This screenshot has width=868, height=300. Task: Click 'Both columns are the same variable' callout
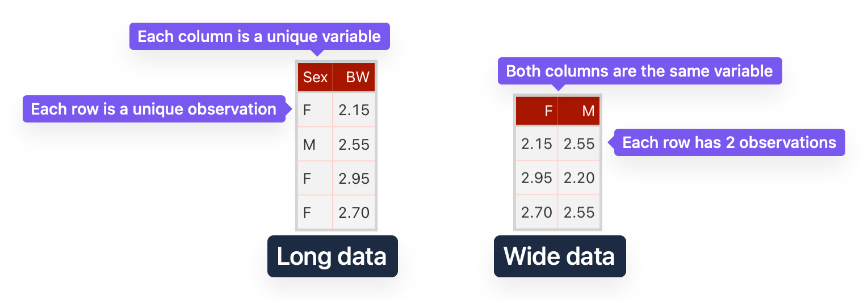640,71
